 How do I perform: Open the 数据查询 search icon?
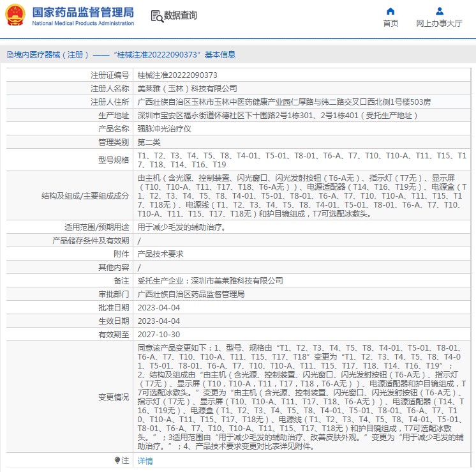pos(157,16)
